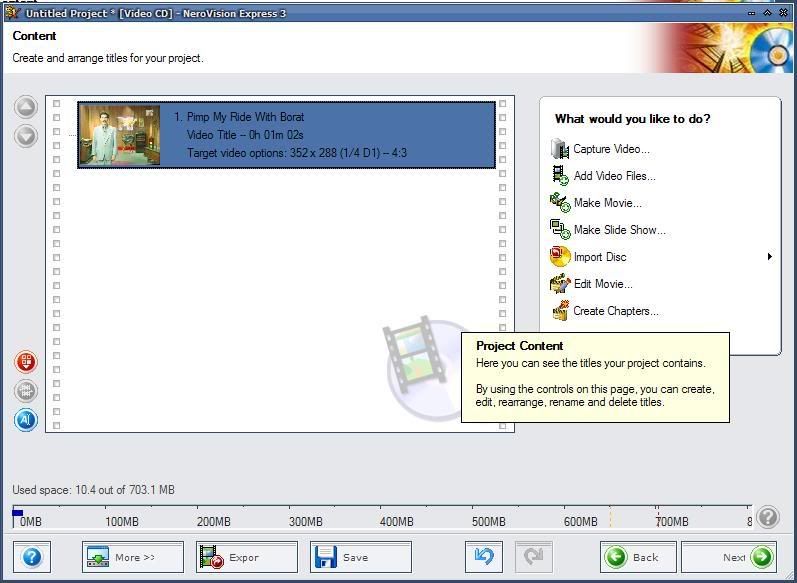Click the Import Disc icon

click(x=560, y=257)
